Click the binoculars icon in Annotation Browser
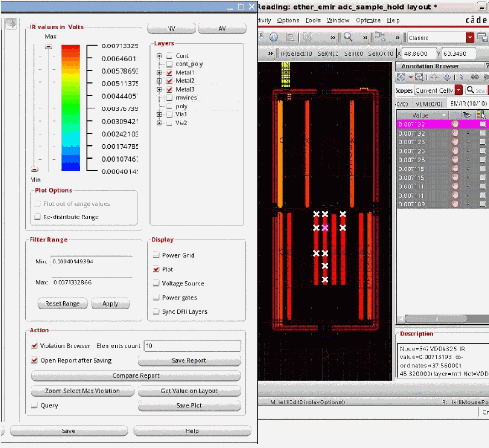 point(474,77)
